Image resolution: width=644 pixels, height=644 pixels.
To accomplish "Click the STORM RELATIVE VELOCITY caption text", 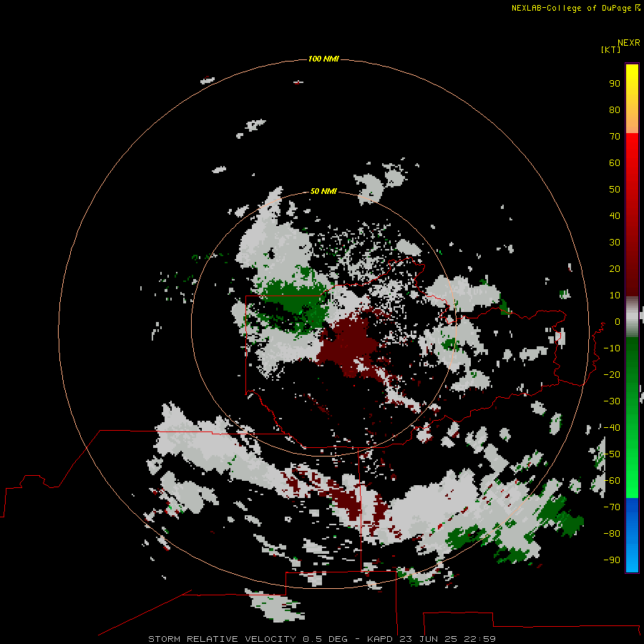I will (222, 639).
